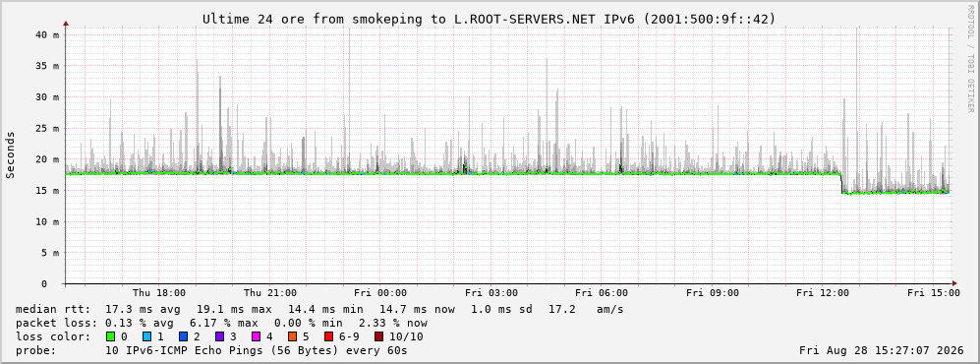Click the light blue loss color 1 swatch
Viewport: 980px width, 364px height.
(x=147, y=336)
